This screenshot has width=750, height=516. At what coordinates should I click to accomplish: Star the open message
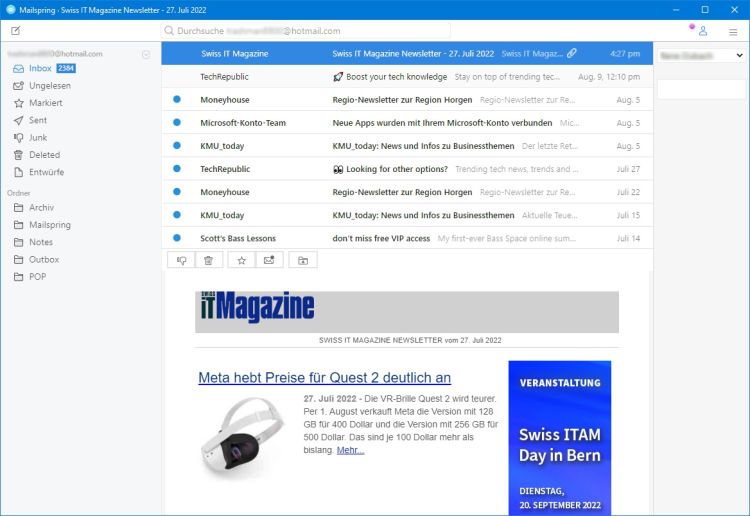pos(241,260)
